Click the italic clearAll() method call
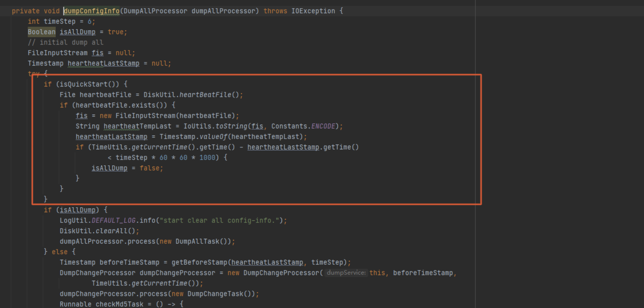The height and width of the screenshot is (308, 644). 115,231
